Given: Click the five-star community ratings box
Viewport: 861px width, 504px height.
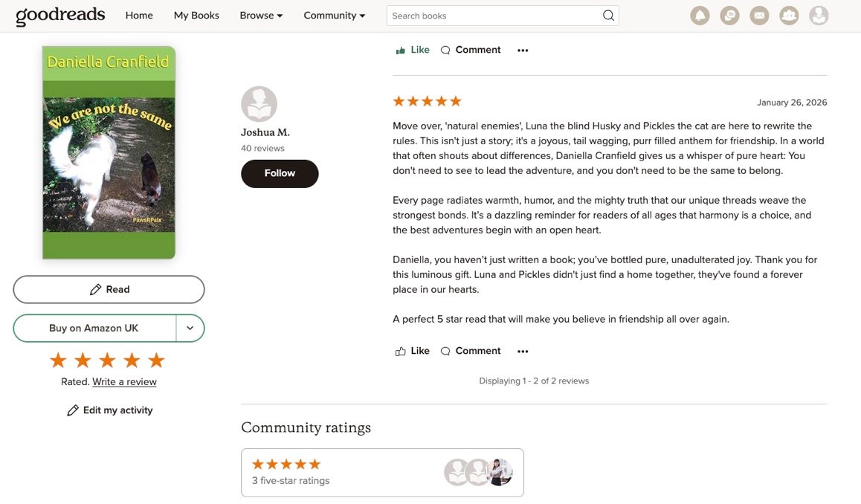Looking at the screenshot, I should 382,472.
